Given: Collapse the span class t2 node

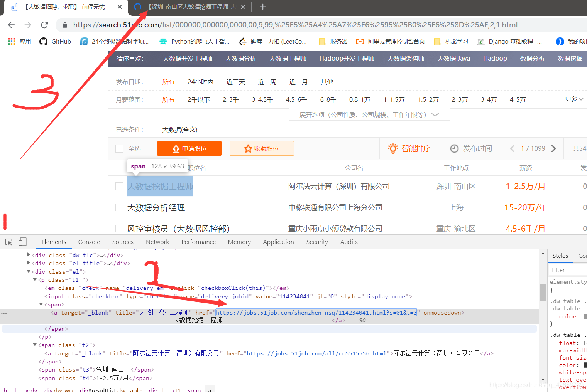Looking at the screenshot, I should coord(35,345).
